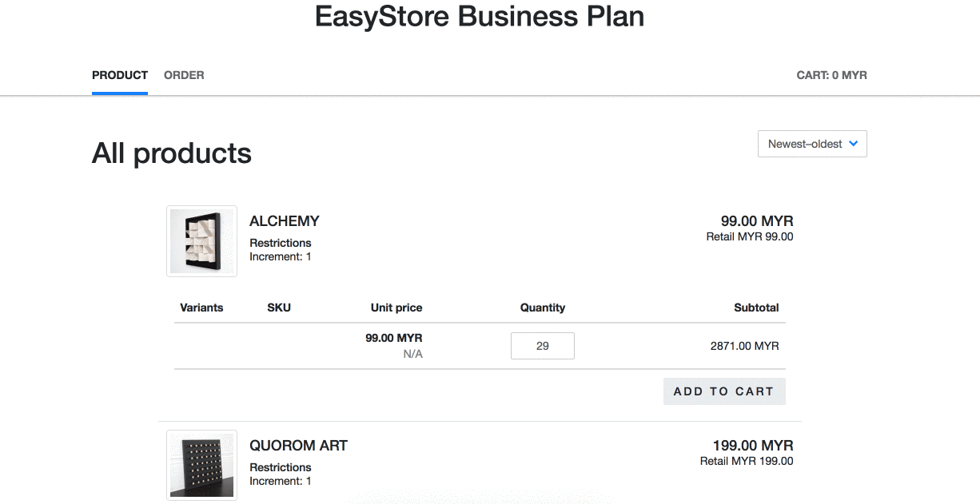This screenshot has height=504, width=980.
Task: Open the ALCHEMY product title
Action: (x=285, y=221)
